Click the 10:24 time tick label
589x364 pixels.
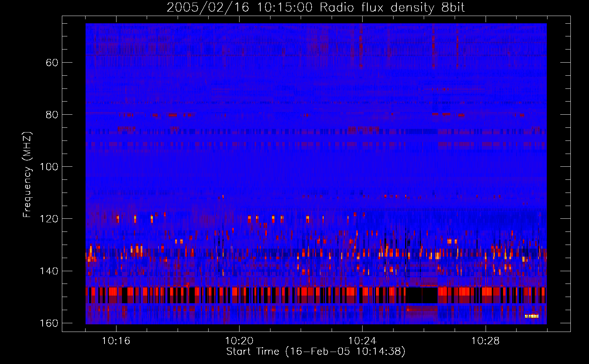362,341
